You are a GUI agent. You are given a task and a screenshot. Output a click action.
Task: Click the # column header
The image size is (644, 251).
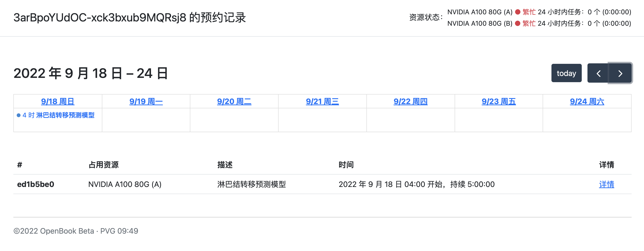pyautogui.click(x=20, y=165)
